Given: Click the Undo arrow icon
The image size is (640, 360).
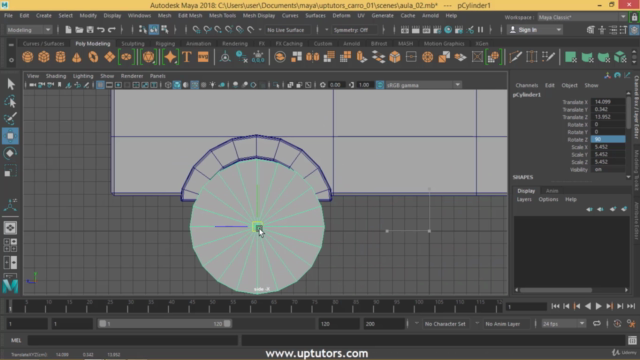Looking at the screenshot, I should (x=100, y=30).
